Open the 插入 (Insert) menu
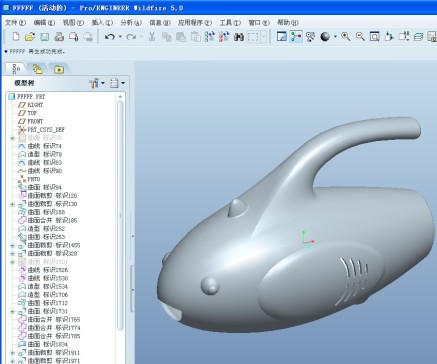The width and height of the screenshot is (437, 364). click(x=102, y=22)
